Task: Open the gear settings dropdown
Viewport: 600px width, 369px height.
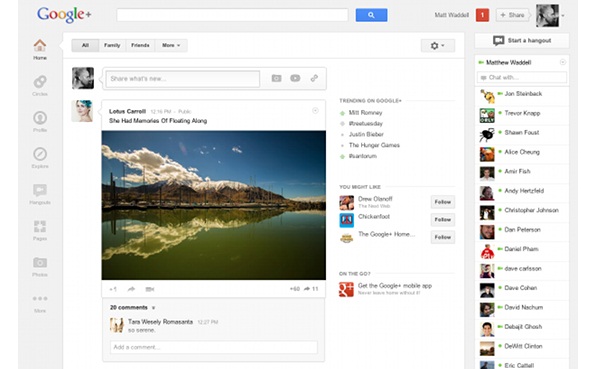Action: (x=438, y=46)
